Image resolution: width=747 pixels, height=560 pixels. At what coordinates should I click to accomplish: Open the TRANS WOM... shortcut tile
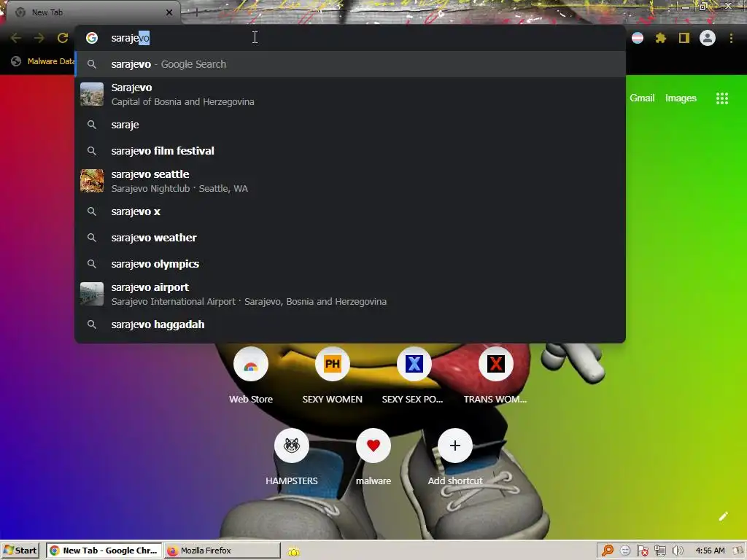[x=495, y=376]
